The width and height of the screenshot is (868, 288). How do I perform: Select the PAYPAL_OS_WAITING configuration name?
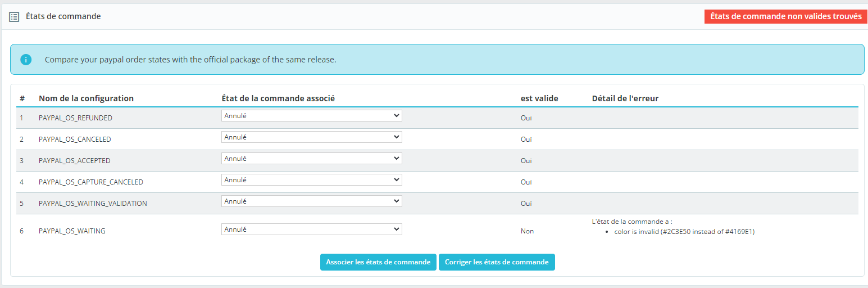(72, 231)
